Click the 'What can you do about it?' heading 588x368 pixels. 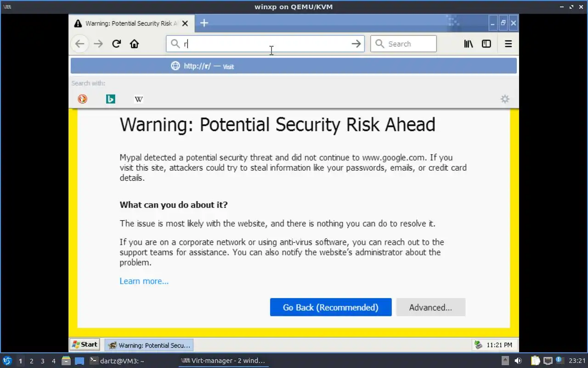(174, 205)
